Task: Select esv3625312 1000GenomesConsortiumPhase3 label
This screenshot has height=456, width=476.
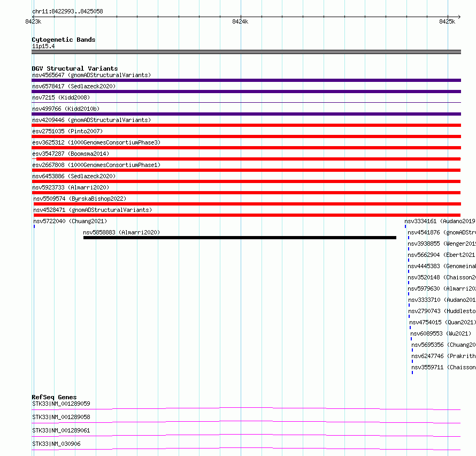Action: 96,142
